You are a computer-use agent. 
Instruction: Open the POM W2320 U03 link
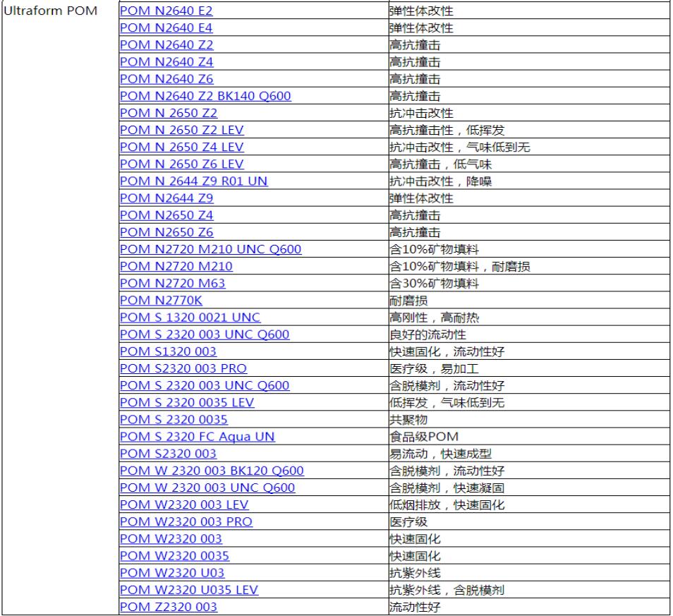[x=172, y=573]
